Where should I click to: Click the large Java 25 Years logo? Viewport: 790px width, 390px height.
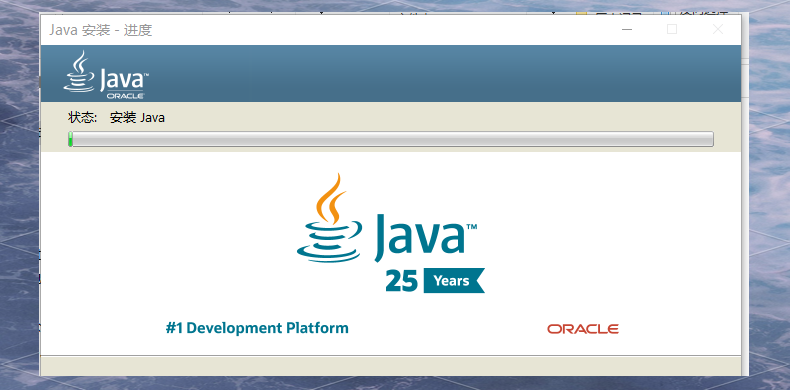[390, 233]
